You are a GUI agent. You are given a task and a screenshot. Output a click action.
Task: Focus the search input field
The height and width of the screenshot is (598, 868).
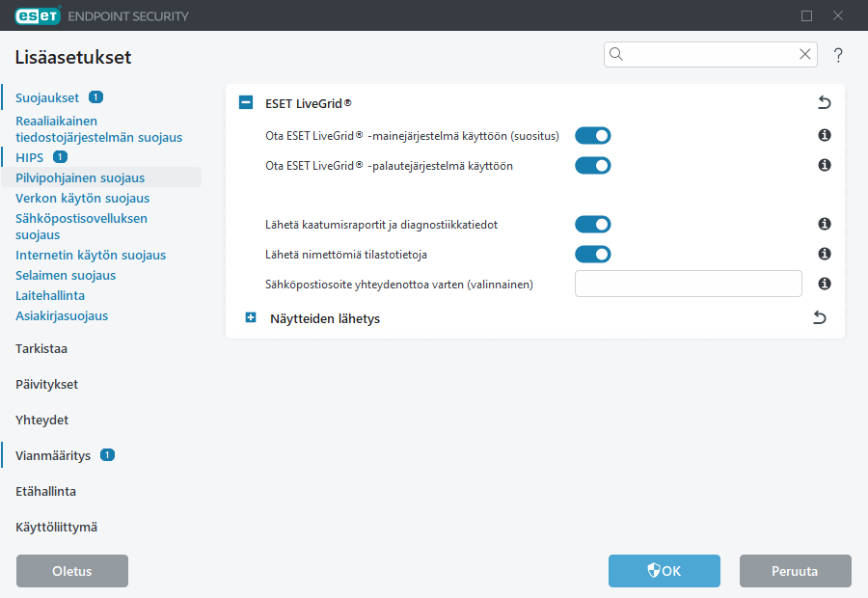(711, 54)
